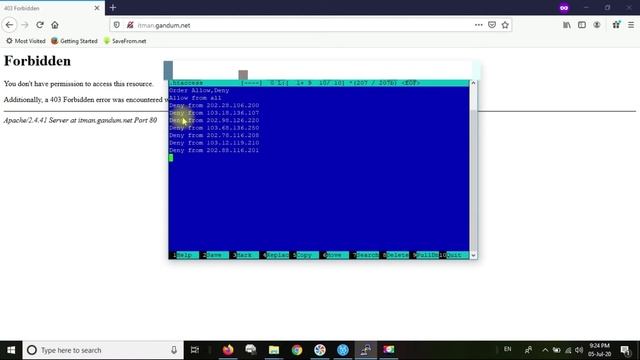Viewport: 640px width, 360px height.
Task: Open the What's New gift icon
Action: 616,25
